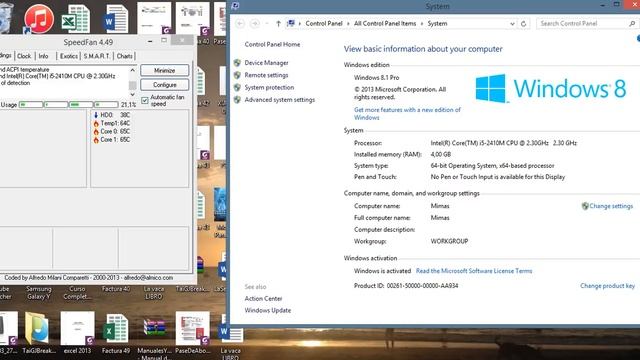Click the Temp1 flame icon in SpeedFan

coord(96,123)
